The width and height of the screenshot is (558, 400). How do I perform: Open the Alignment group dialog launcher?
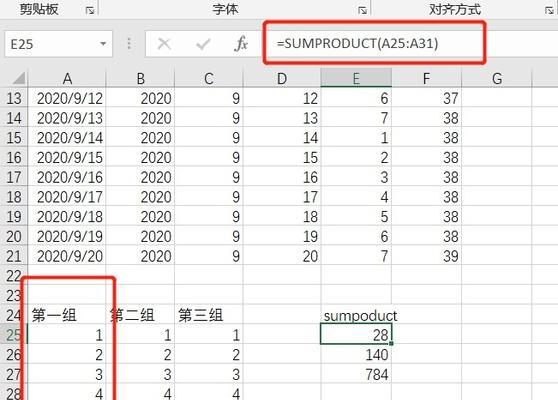(549, 10)
